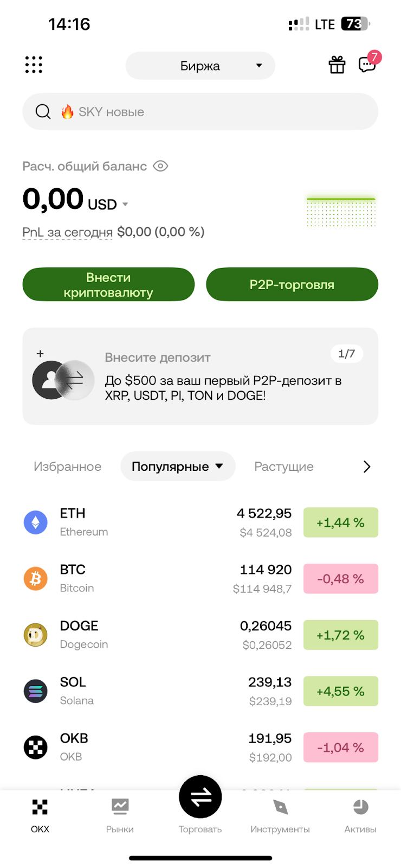Tap the green balance chart thumbnail
The width and height of the screenshot is (401, 868).
[x=341, y=212]
